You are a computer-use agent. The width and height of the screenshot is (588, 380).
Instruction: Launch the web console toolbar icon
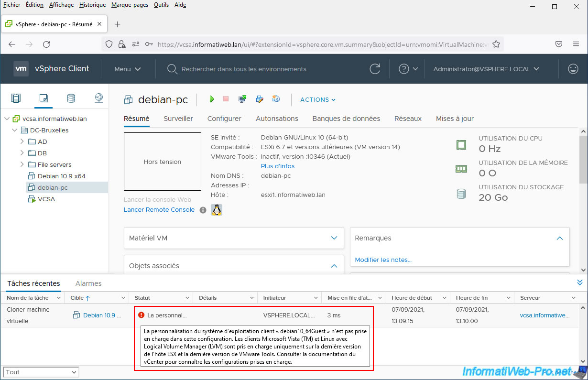[x=242, y=99]
